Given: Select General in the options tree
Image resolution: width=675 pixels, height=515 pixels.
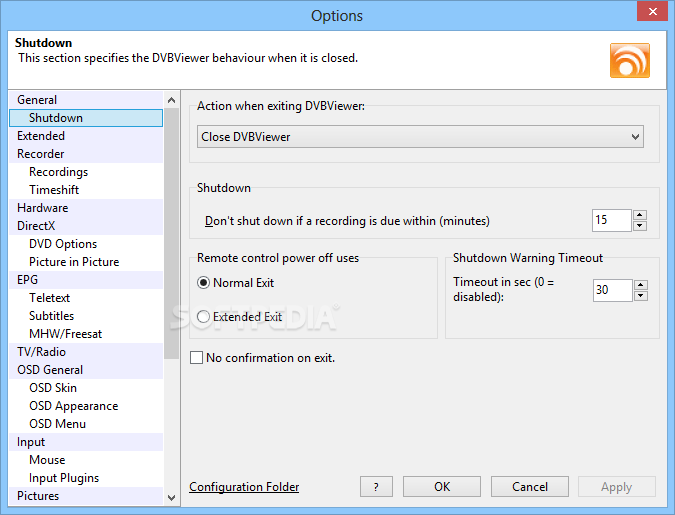Looking at the screenshot, I should [x=86, y=99].
